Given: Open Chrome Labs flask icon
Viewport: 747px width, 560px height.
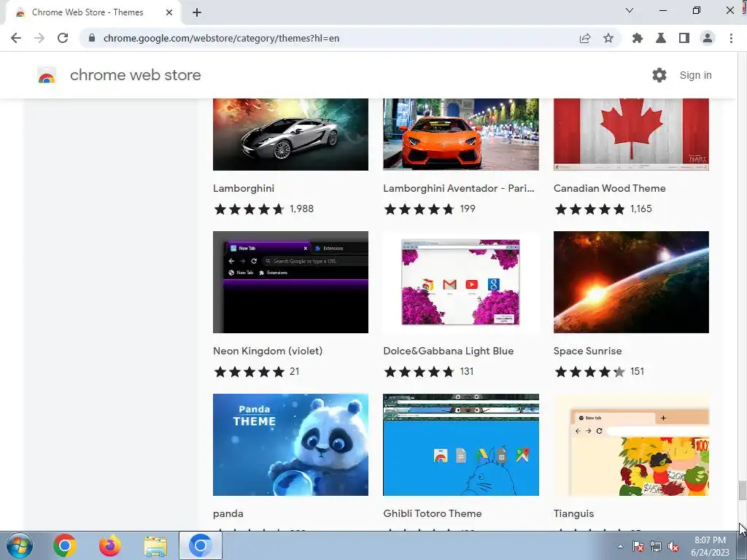Looking at the screenshot, I should click(661, 38).
